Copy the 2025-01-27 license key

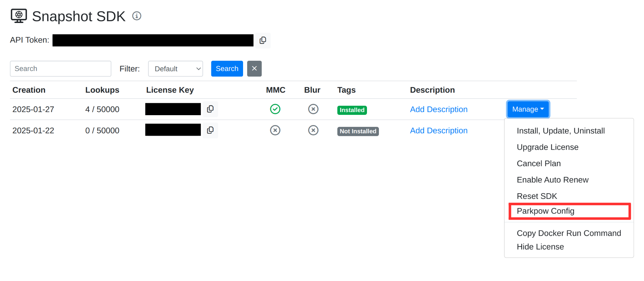pyautogui.click(x=210, y=109)
